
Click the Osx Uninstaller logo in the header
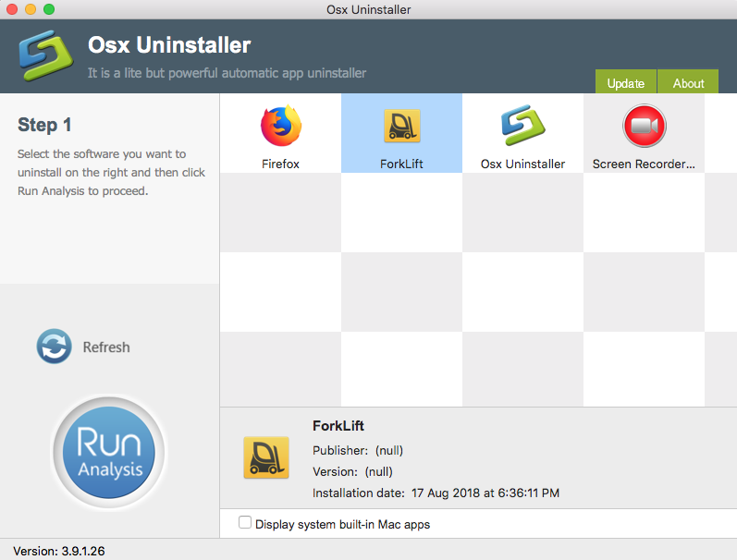click(45, 55)
